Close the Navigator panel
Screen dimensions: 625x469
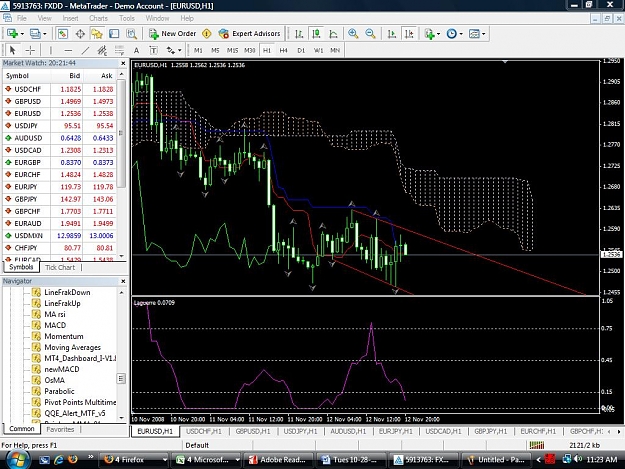pyautogui.click(x=123, y=281)
